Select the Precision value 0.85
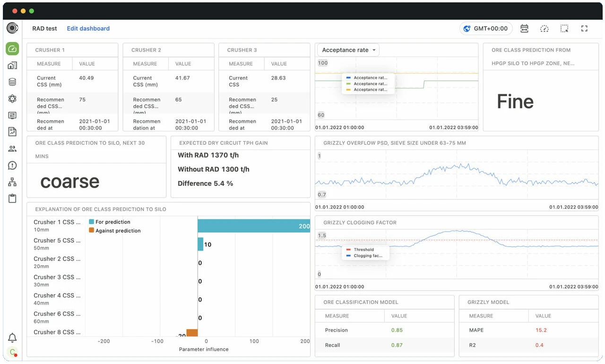The image size is (605, 364). point(397,330)
